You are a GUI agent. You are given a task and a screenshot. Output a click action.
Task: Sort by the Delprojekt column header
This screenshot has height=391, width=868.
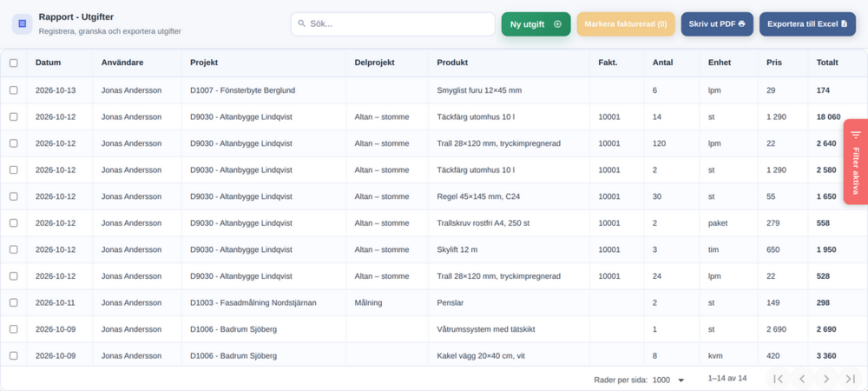[374, 63]
